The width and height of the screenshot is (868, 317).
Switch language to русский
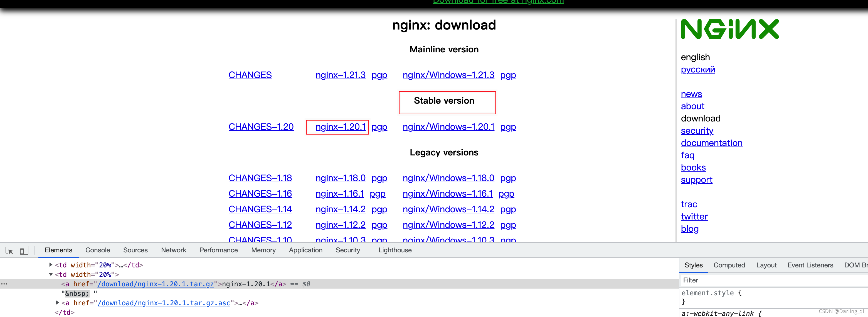(698, 69)
